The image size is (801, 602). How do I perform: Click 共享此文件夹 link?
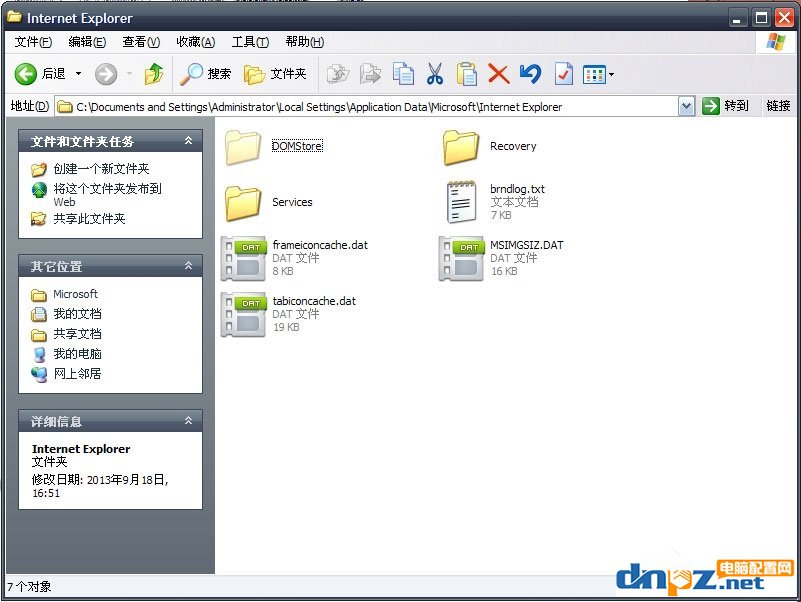click(x=89, y=219)
